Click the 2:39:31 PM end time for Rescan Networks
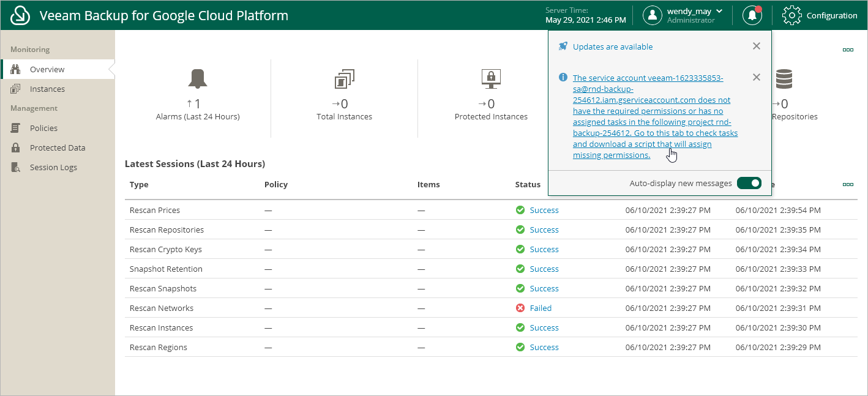The height and width of the screenshot is (396, 868). [778, 308]
